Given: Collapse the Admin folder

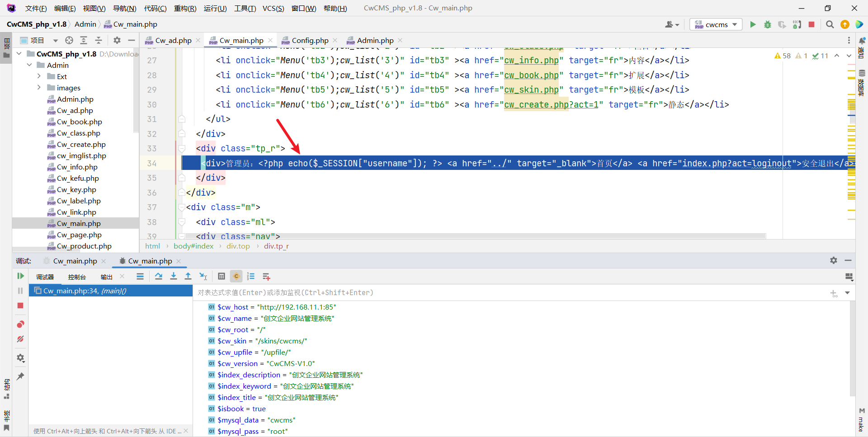Looking at the screenshot, I should [x=29, y=65].
